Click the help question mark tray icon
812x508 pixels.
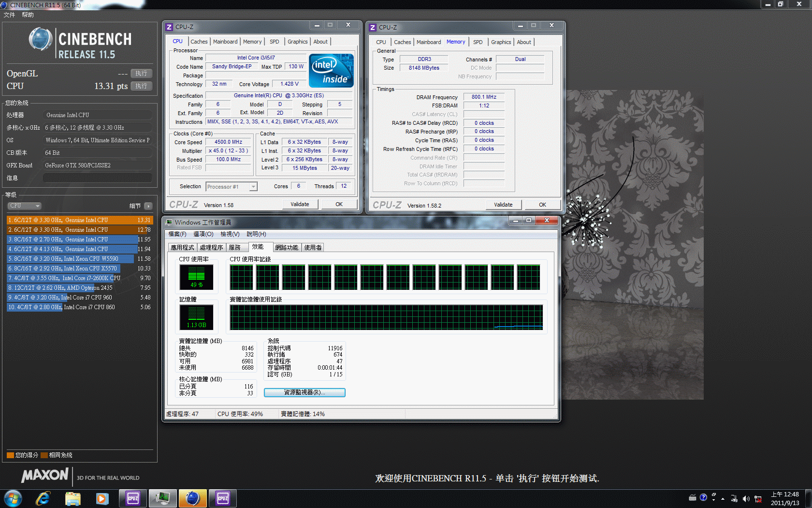click(703, 497)
